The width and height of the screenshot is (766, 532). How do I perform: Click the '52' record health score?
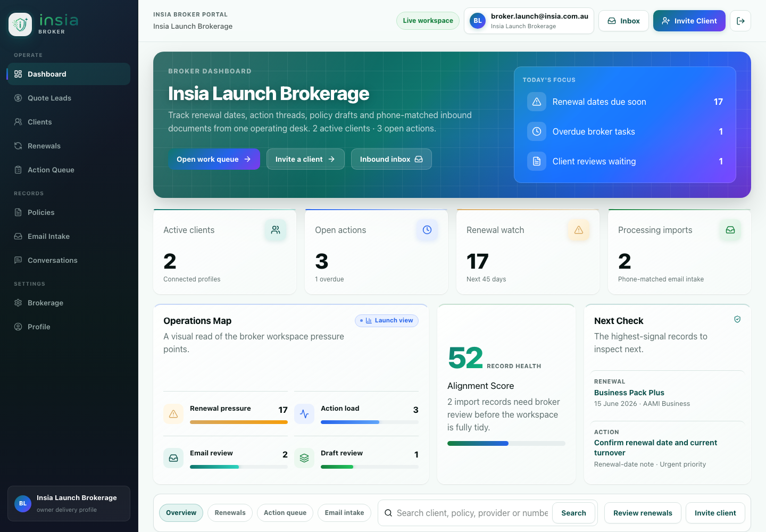coord(465,358)
